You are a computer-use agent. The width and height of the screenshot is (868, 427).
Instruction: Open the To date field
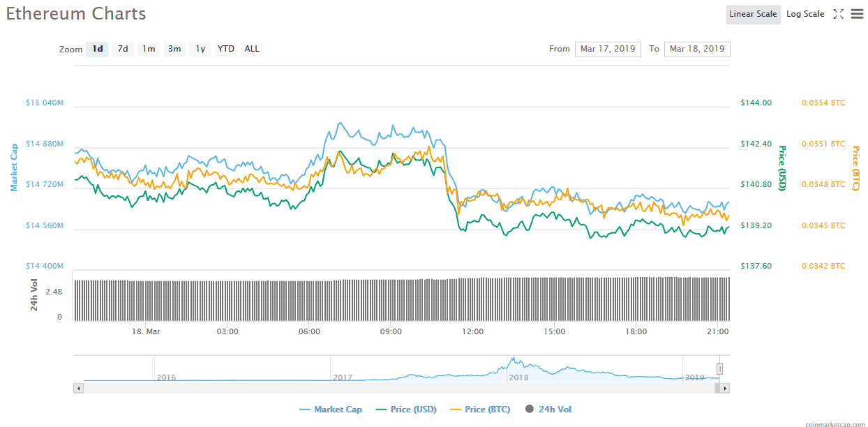[x=697, y=49]
